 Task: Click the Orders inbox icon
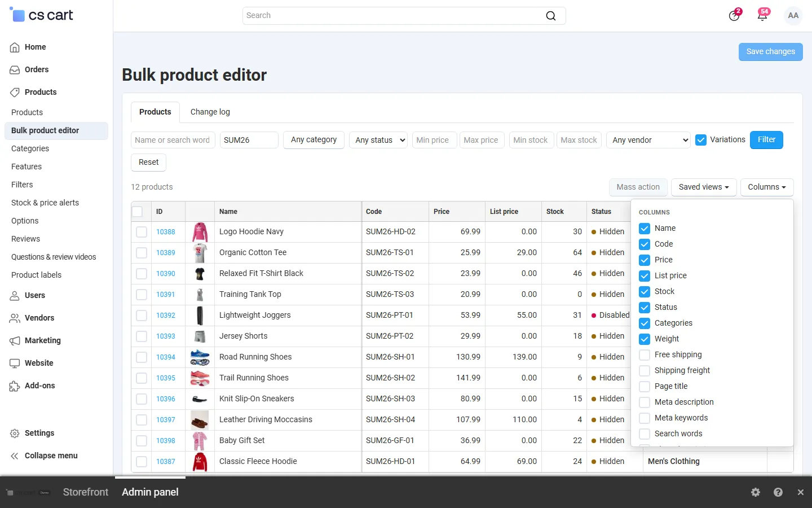coord(15,70)
